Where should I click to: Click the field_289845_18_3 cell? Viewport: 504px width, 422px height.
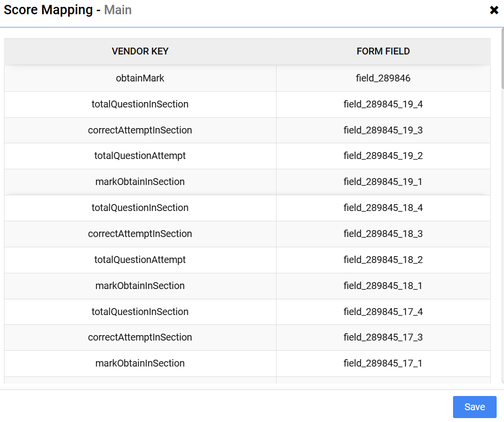click(x=383, y=234)
